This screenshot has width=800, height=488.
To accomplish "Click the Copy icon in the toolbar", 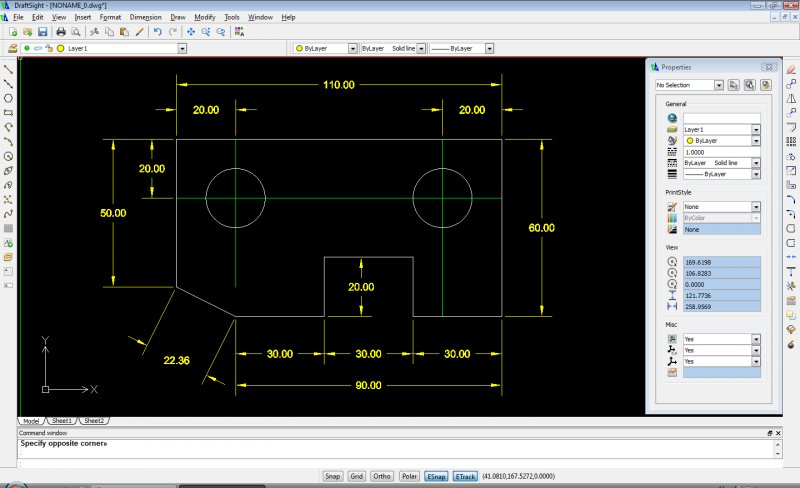I will click(109, 32).
